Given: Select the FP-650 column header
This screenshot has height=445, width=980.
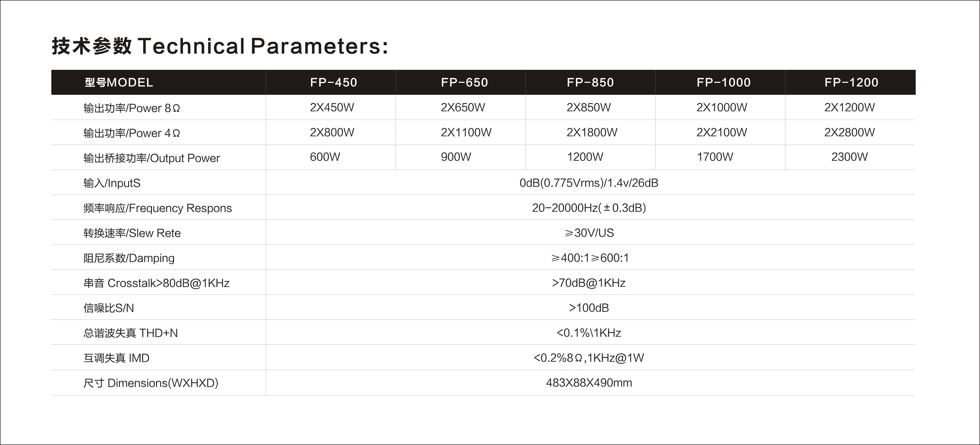Looking at the screenshot, I should (x=464, y=82).
